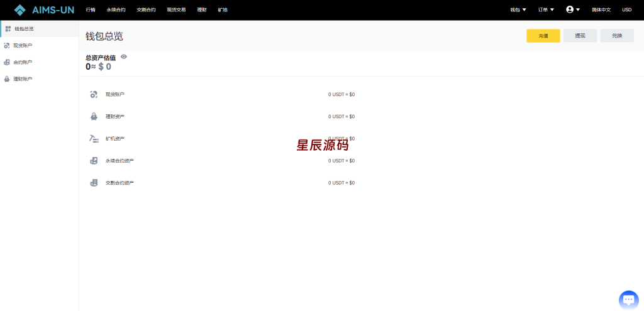Open 交割合约 in the top navigation
This screenshot has width=644, height=311.
pos(146,10)
